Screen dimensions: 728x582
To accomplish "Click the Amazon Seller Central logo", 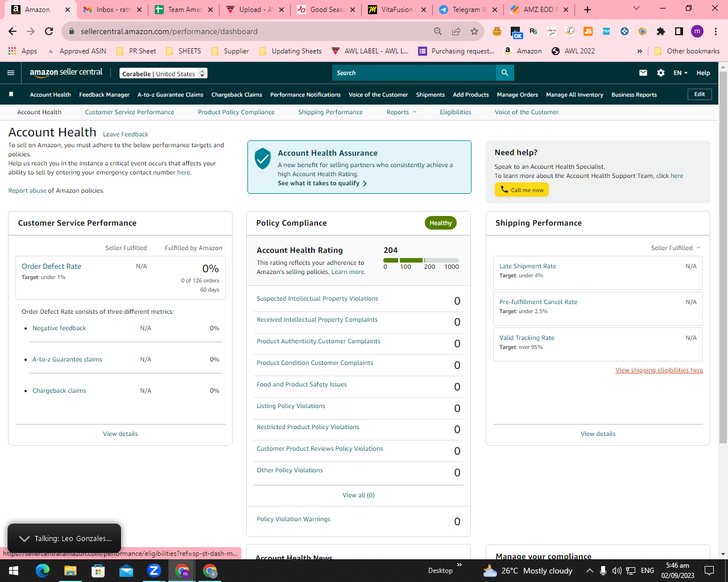I will click(x=66, y=72).
